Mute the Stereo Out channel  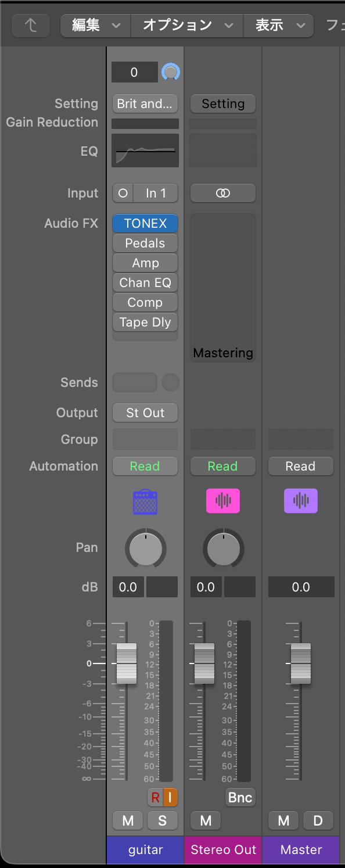coord(206,820)
